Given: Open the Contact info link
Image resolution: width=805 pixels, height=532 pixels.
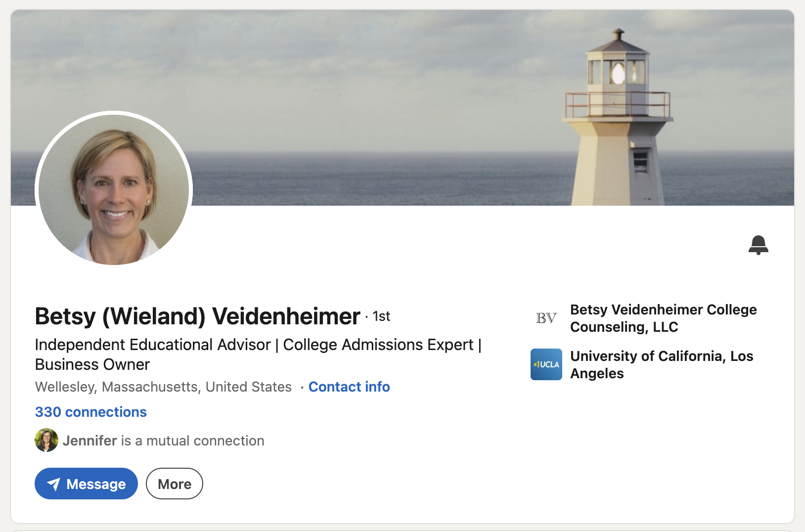Looking at the screenshot, I should 349,387.
